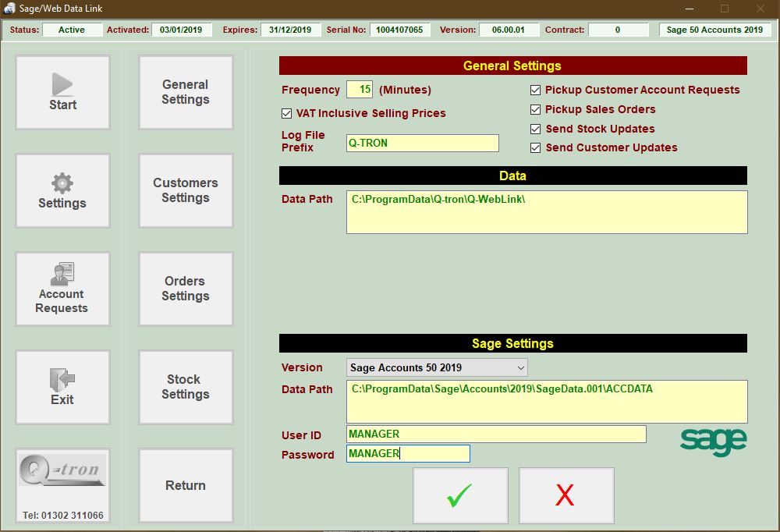This screenshot has height=532, width=780.
Task: Click the Return button
Action: (x=186, y=486)
